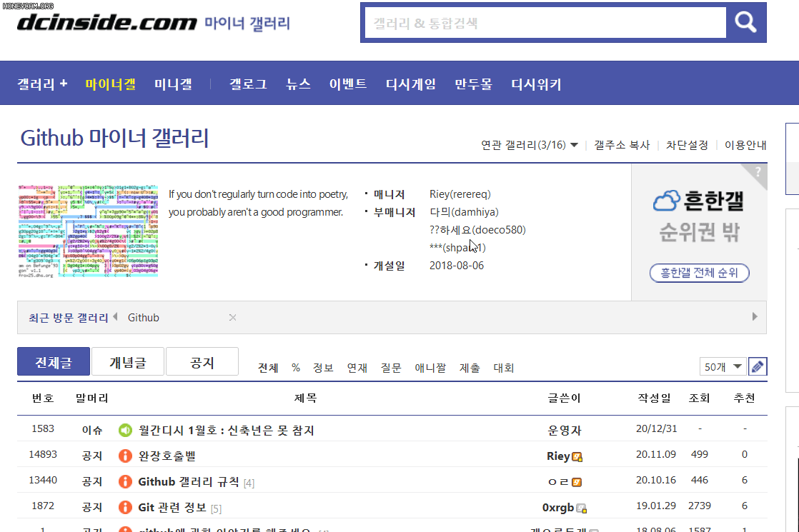Filter posts by 연재 category

(357, 368)
